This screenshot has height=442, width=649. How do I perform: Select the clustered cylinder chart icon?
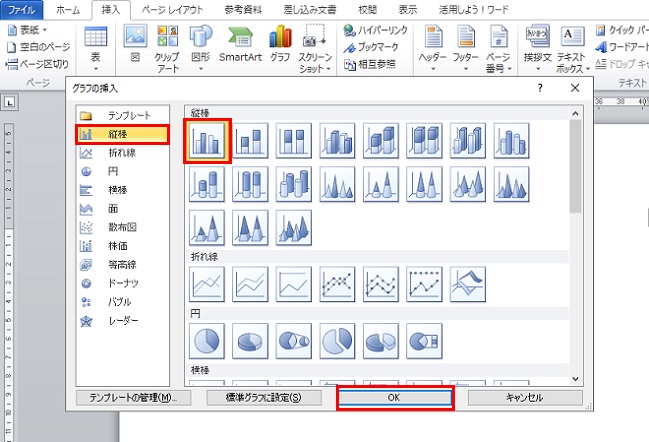tap(511, 141)
